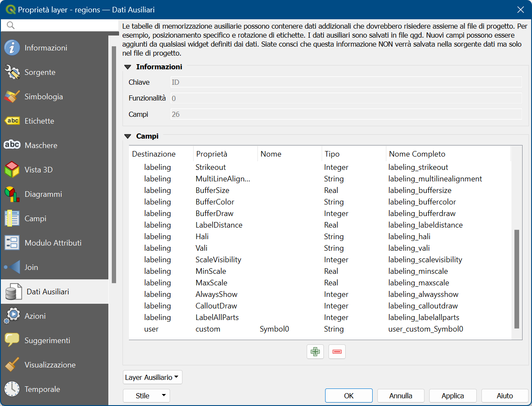532x406 pixels.
Task: Select the BufferSize row
Action: coord(320,190)
